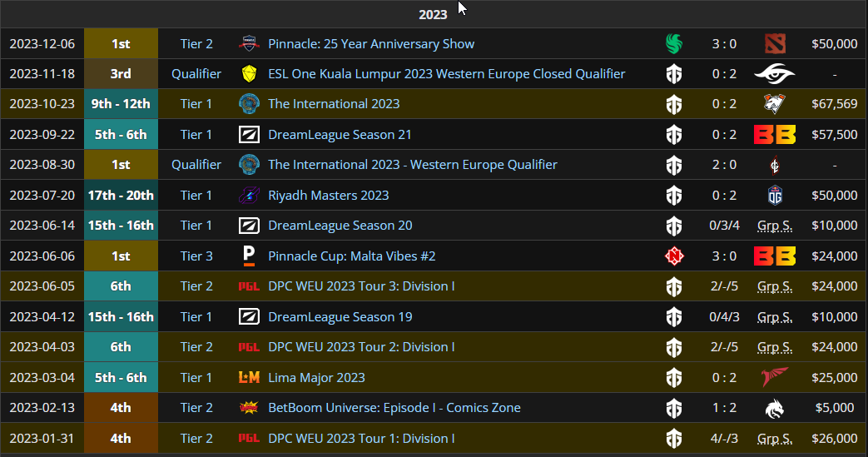Viewport: 868px width, 457px height.
Task: Click the Qualifier link in the ESL One Kuala Lumpur row
Action: 196,74
